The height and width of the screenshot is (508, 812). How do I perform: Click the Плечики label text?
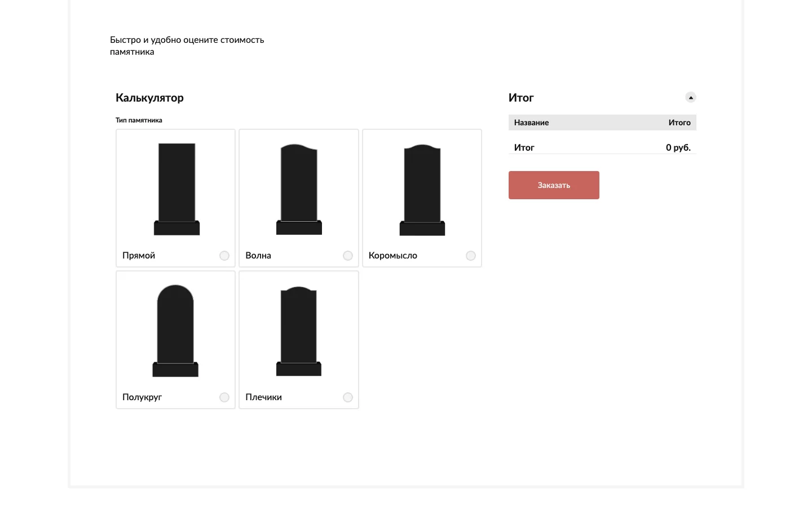[264, 397]
